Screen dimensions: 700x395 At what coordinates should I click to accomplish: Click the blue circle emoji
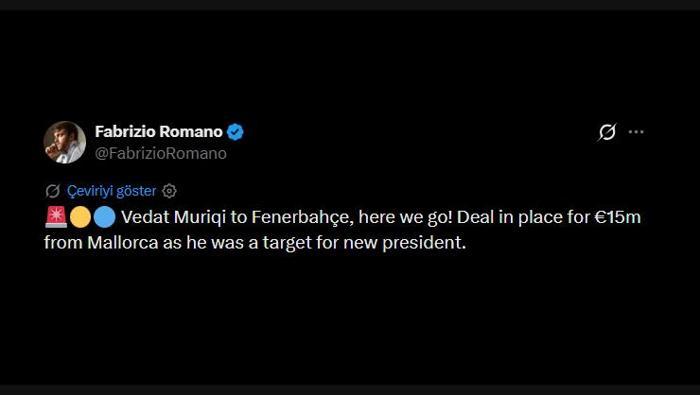coord(105,217)
